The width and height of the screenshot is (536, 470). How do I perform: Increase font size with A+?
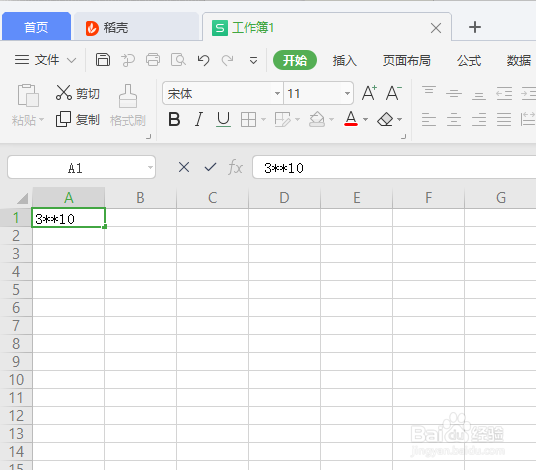(369, 93)
